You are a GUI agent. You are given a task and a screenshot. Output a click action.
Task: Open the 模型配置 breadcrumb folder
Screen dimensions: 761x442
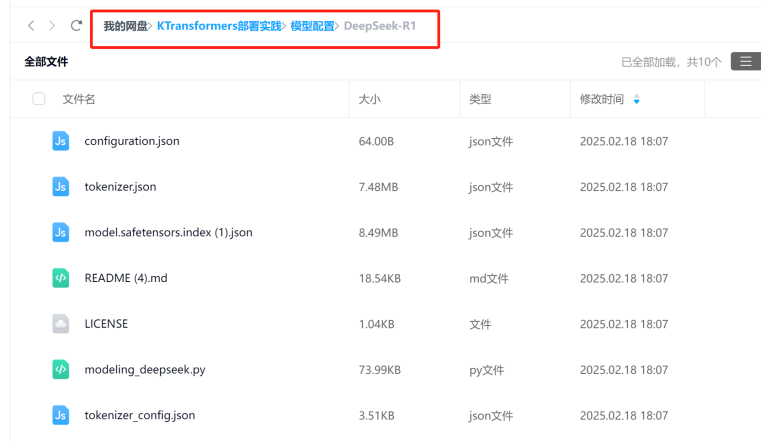point(312,26)
